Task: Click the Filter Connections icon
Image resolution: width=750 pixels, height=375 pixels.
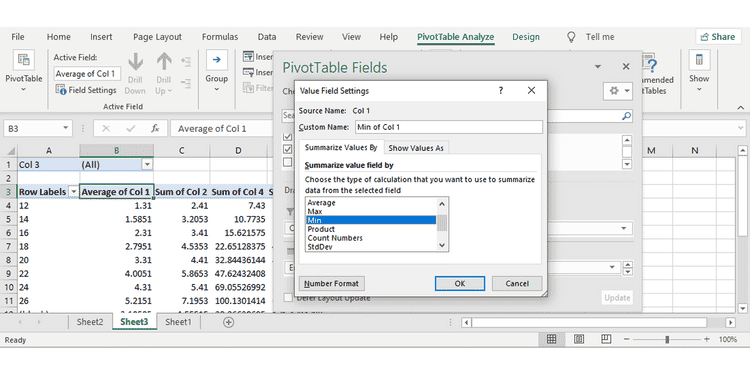Action: pos(248,88)
